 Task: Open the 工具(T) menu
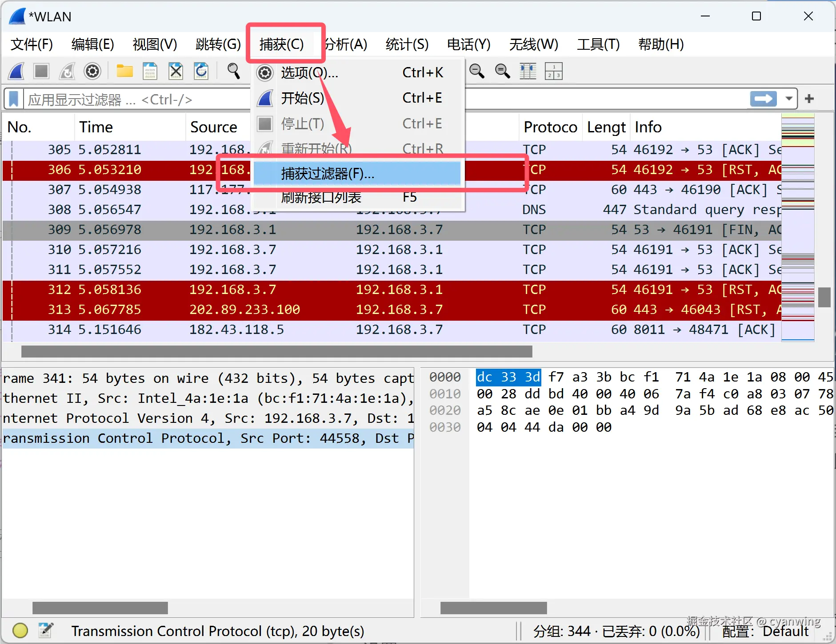tap(598, 44)
